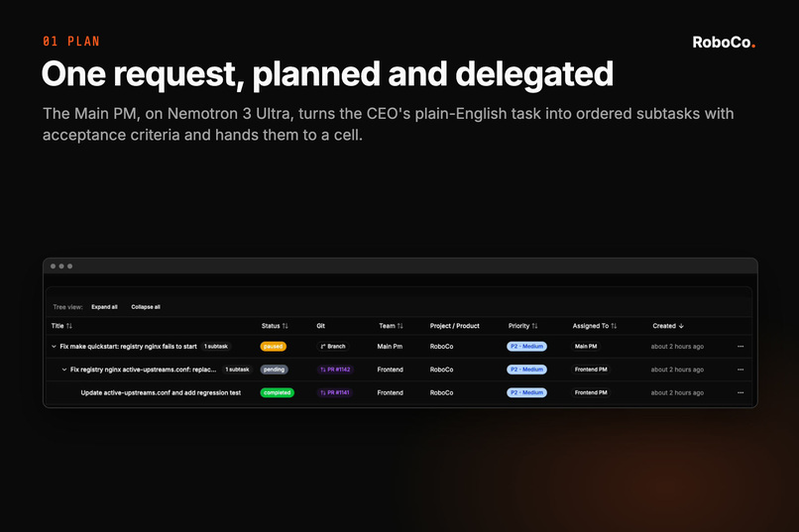Click the paused status badge
Viewport: 799px width, 532px height.
pyautogui.click(x=274, y=346)
